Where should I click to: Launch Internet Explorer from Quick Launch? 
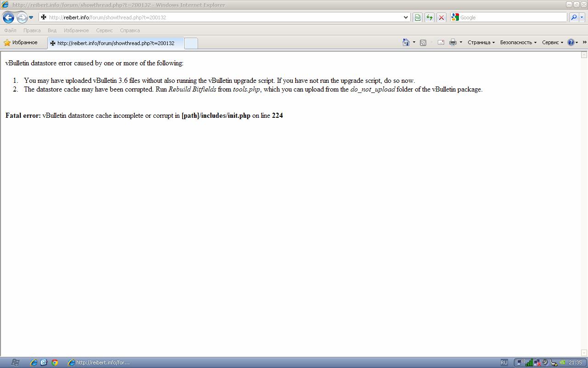[x=34, y=362]
